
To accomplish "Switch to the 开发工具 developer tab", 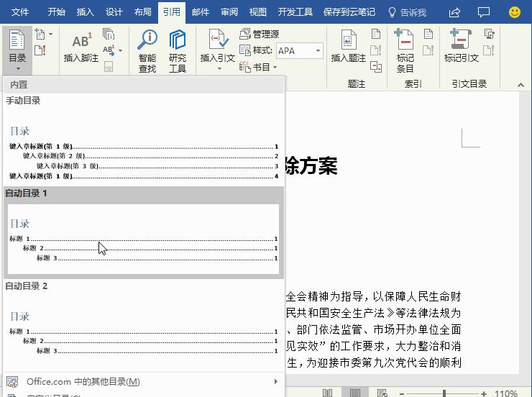I will coord(295,12).
